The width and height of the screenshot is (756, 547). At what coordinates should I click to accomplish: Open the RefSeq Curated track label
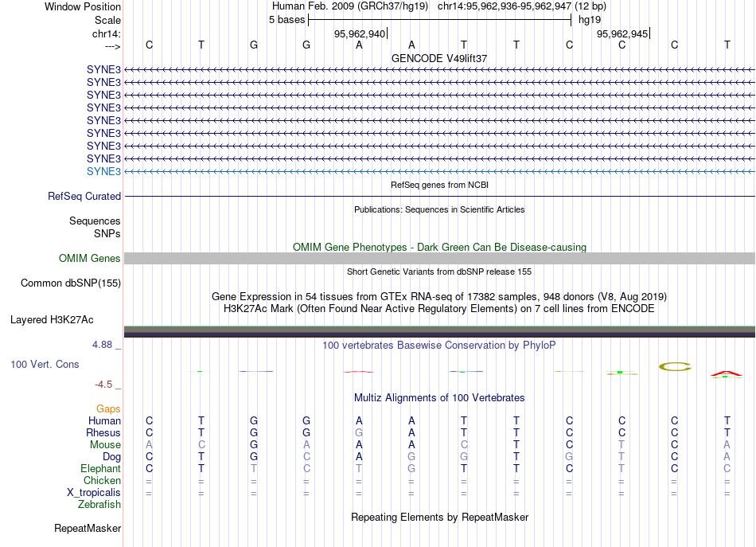click(x=84, y=197)
